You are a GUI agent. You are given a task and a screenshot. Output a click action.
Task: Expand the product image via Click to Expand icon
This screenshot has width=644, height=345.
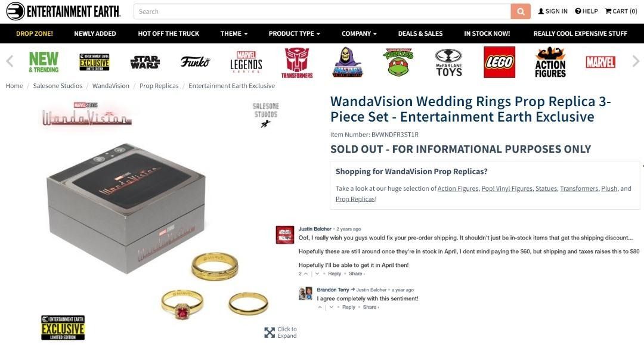[x=270, y=331]
